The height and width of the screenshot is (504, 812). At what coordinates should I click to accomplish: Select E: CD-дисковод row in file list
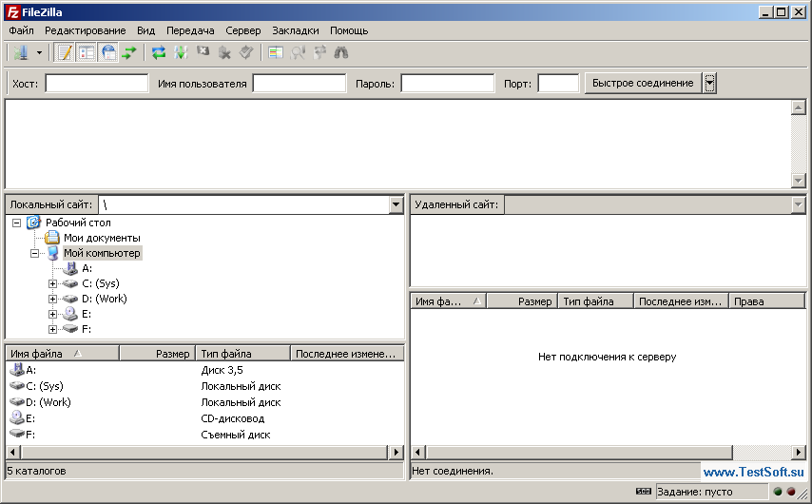coord(204,418)
